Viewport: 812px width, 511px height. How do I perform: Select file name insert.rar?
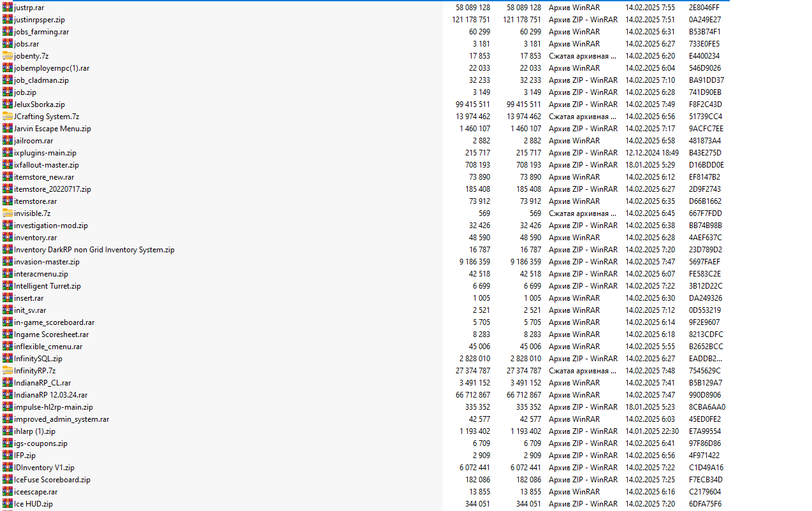[29, 298]
